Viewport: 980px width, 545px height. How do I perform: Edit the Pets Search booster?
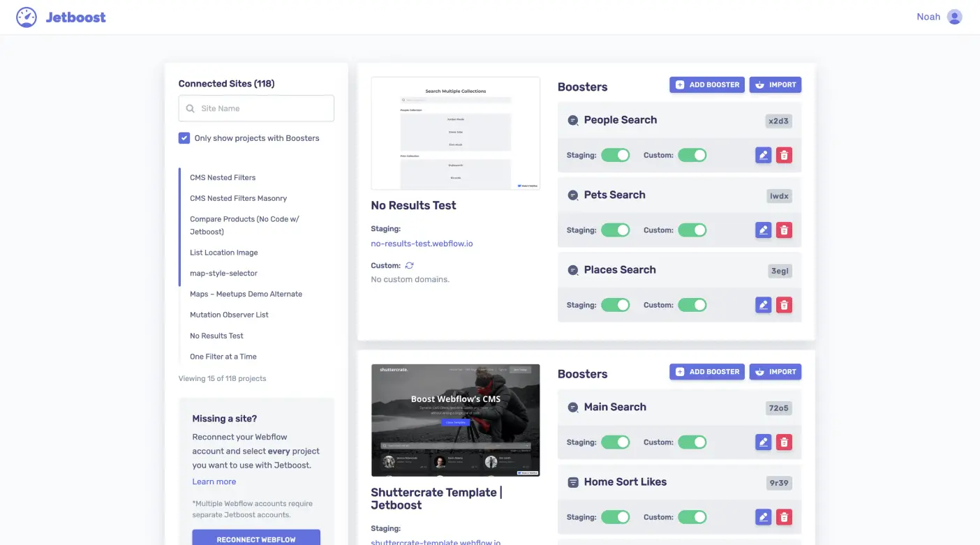click(764, 230)
